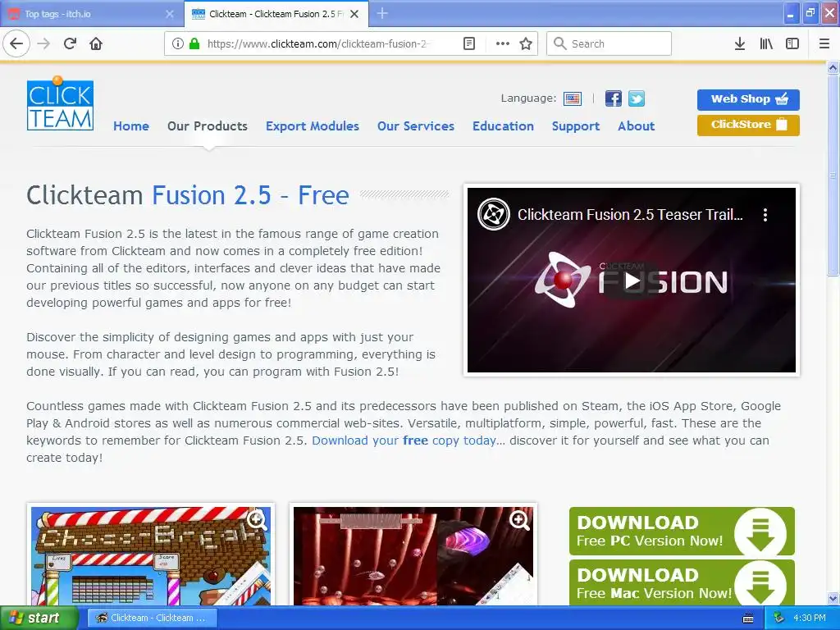Click the Clickteam Fusion 2.5 - Free heading

coord(188,195)
